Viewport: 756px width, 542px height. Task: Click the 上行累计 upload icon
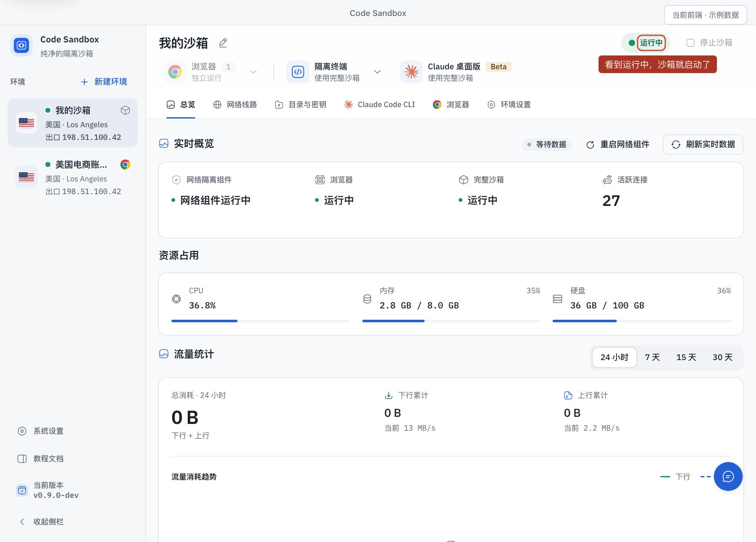point(568,395)
